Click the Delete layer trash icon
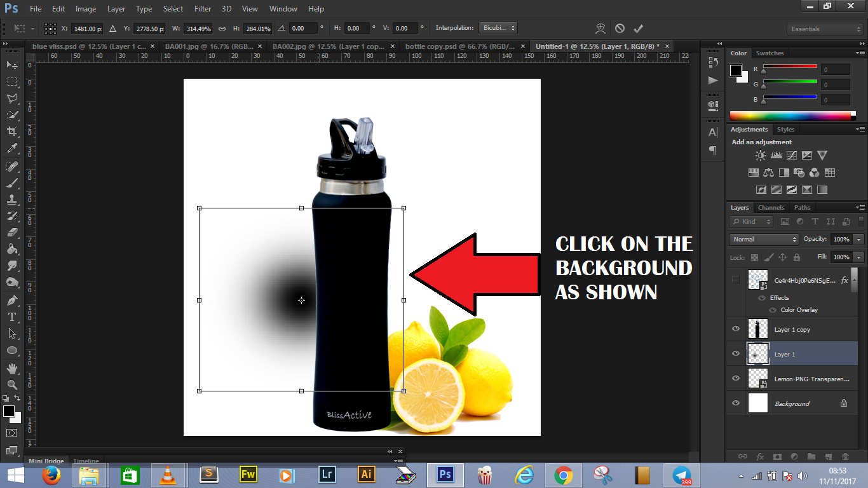This screenshot has width=868, height=488. pyautogui.click(x=845, y=456)
